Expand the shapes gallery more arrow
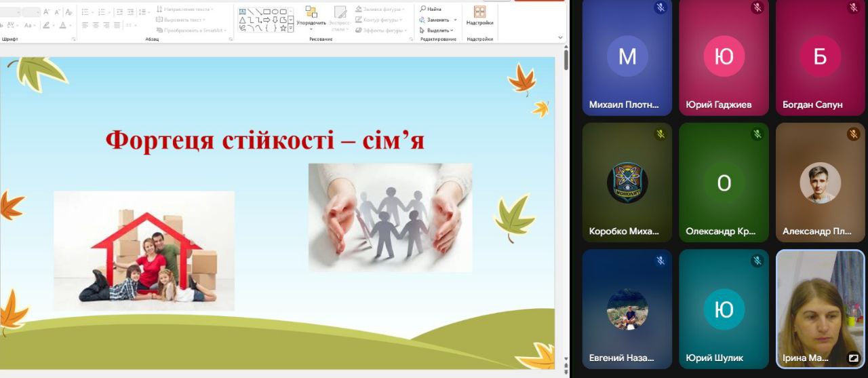Viewport: 868px width, 378px height. pyautogui.click(x=291, y=28)
